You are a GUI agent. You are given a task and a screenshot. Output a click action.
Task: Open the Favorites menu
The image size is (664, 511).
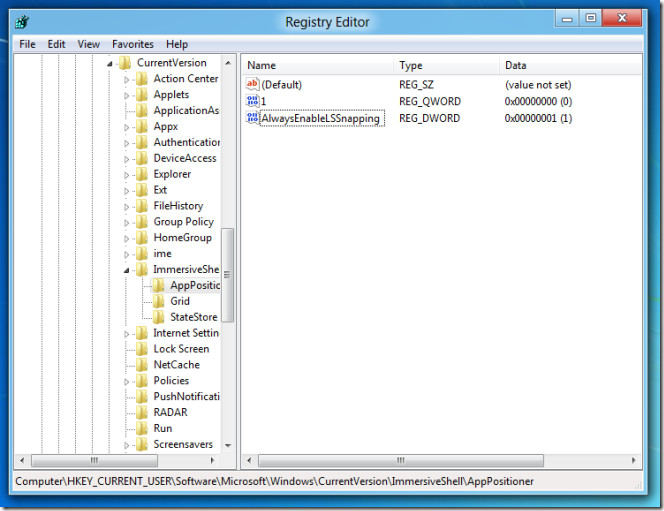[133, 44]
